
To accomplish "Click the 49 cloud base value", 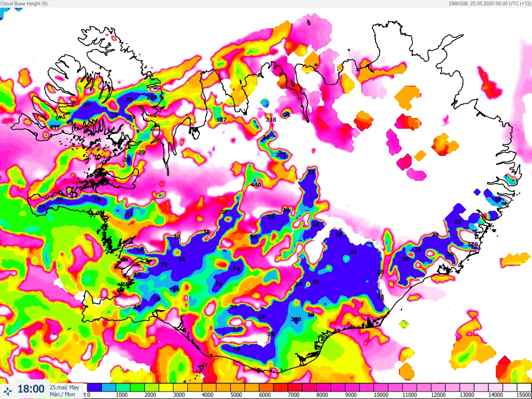I will click(70, 122).
